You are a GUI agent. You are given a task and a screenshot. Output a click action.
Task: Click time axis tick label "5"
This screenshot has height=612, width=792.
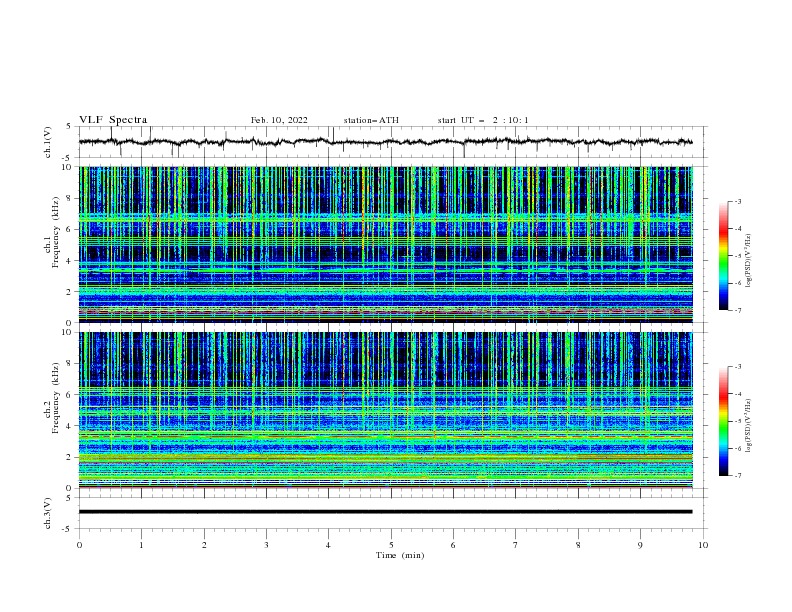pyautogui.click(x=391, y=545)
